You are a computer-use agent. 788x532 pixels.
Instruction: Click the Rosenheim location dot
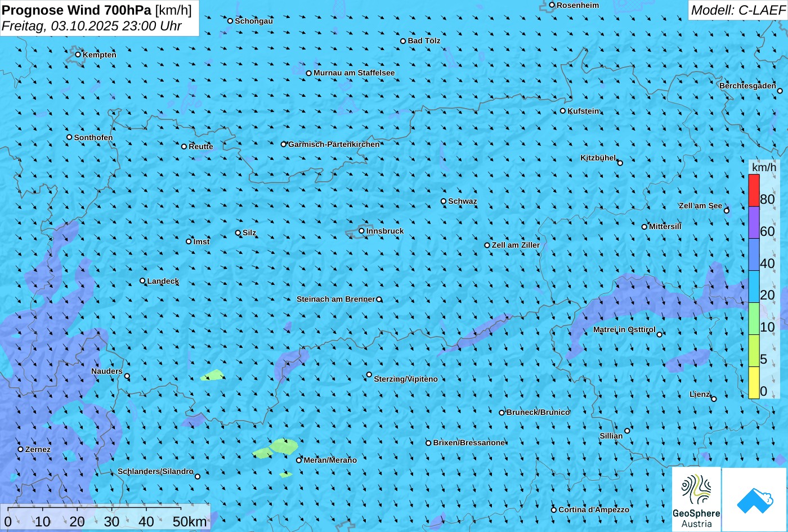(552, 5)
